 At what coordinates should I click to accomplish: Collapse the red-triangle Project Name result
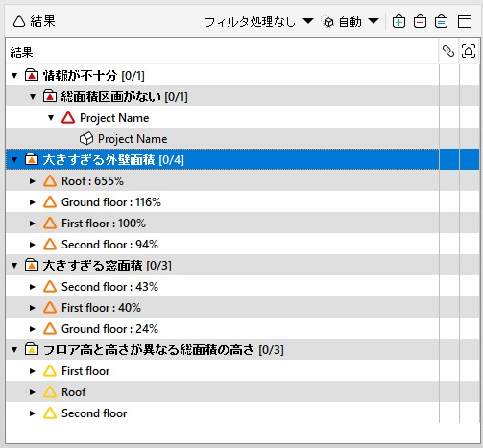pos(51,118)
